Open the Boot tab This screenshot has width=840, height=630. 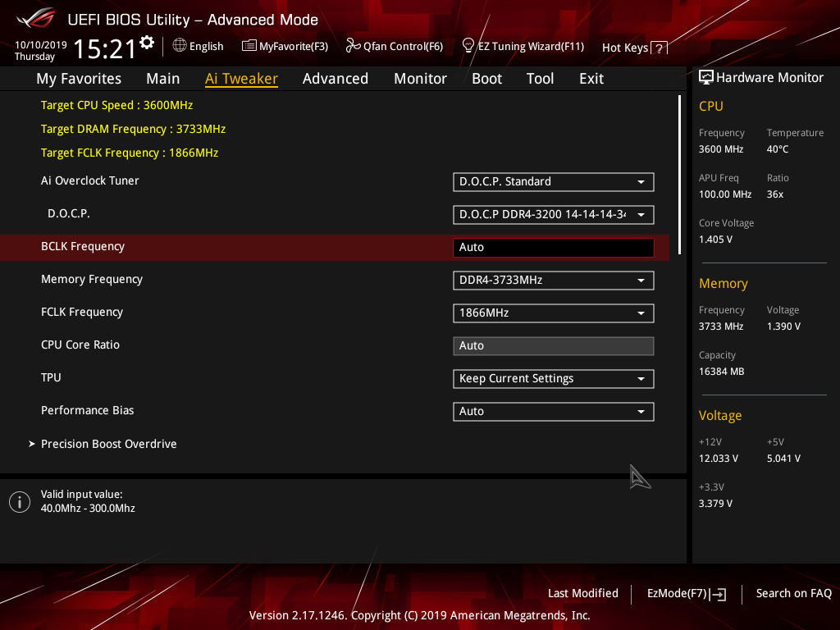486,79
